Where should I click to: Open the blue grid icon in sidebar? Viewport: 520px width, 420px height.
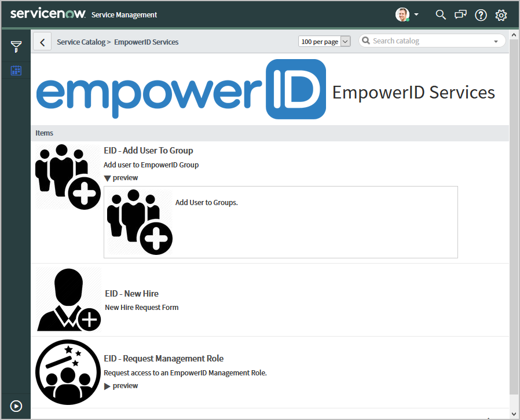pos(16,71)
